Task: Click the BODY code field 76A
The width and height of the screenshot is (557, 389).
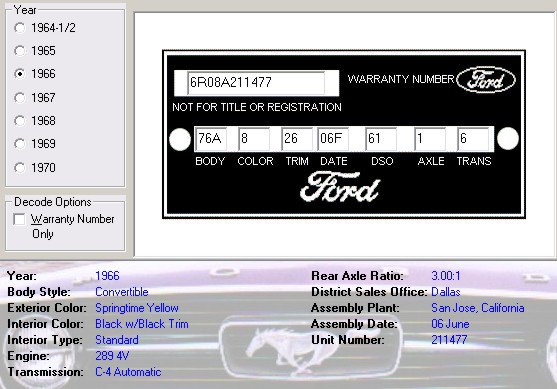Action: click(x=211, y=139)
